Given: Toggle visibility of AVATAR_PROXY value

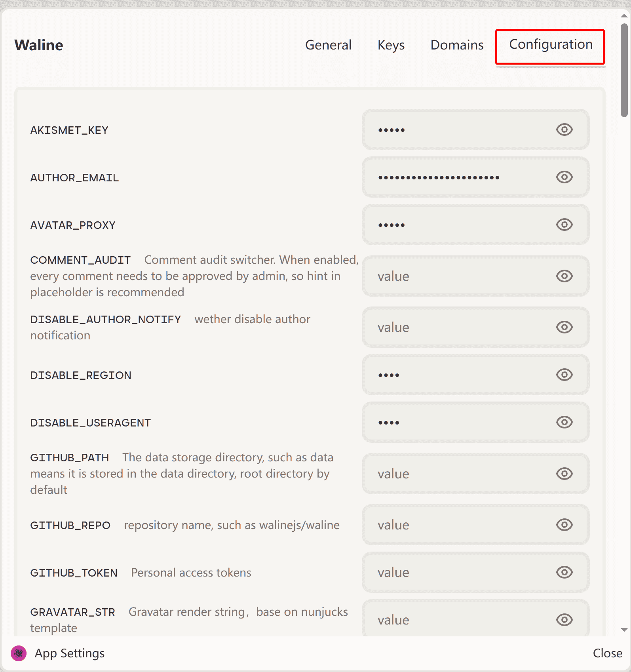Looking at the screenshot, I should pos(564,225).
